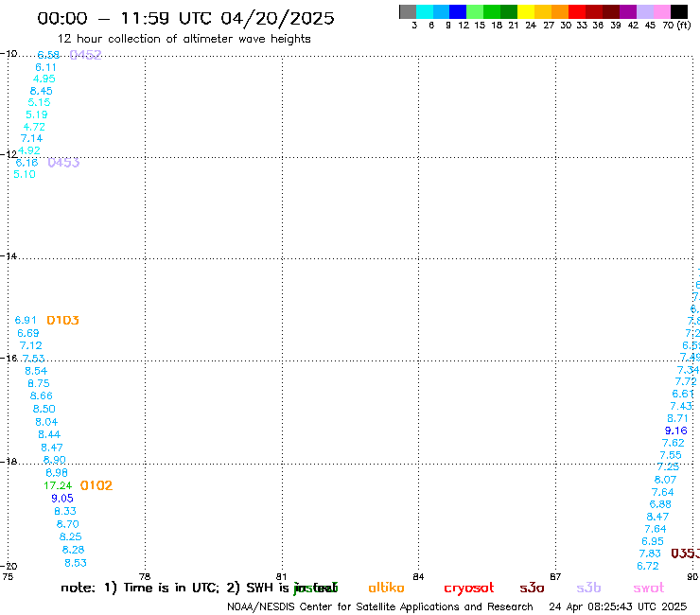Screen dimensions: 700x615
Task: Select the 4.95 wave height reading
Action: coord(44,79)
